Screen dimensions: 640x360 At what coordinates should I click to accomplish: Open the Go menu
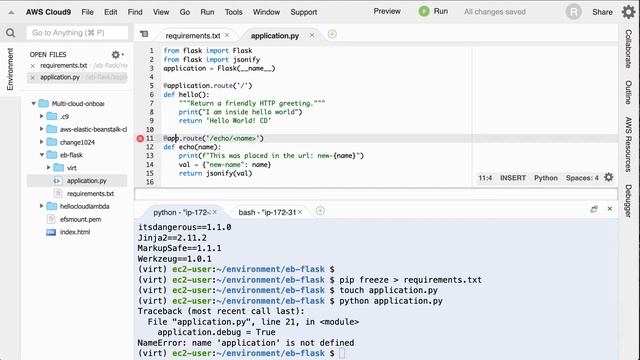[184, 12]
